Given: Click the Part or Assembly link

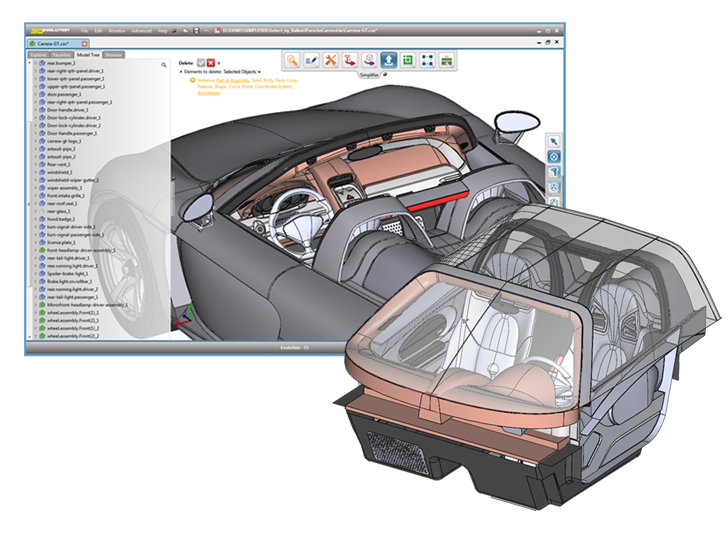Looking at the screenshot, I should click(x=233, y=80).
